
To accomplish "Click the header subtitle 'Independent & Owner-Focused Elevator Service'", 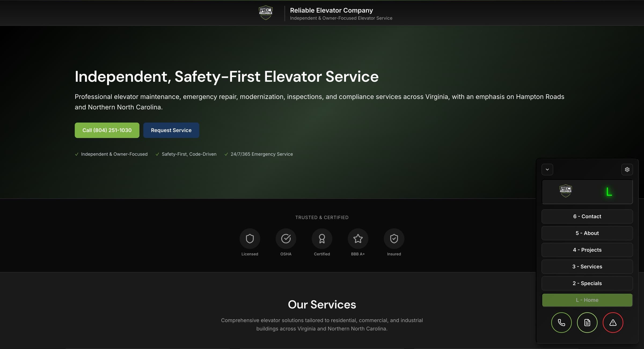I will click(341, 18).
